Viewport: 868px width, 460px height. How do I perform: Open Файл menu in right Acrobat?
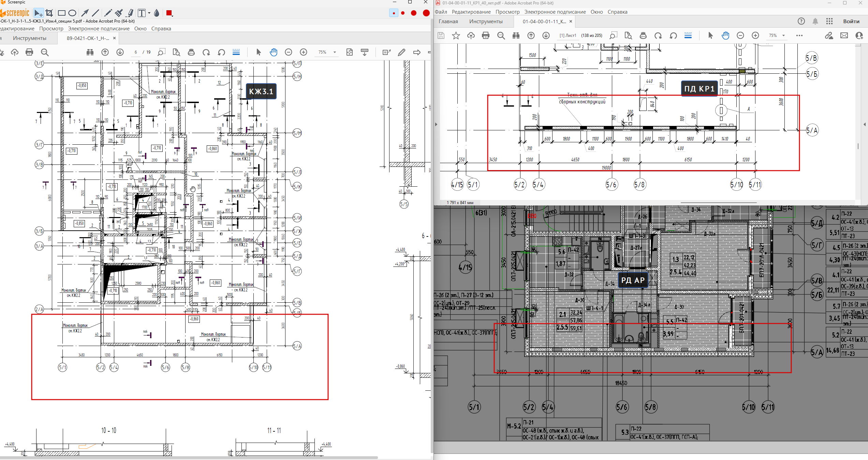441,12
